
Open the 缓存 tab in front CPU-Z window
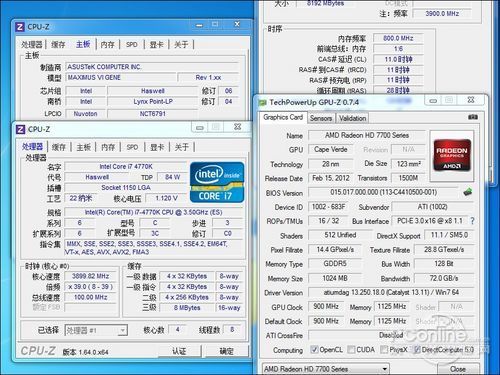pos(59,147)
